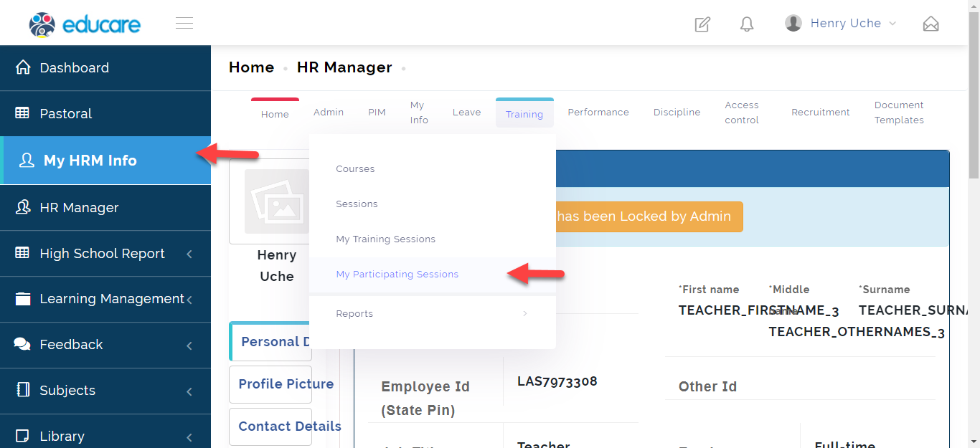
Task: Click the Pastoral table icon
Action: pos(23,113)
